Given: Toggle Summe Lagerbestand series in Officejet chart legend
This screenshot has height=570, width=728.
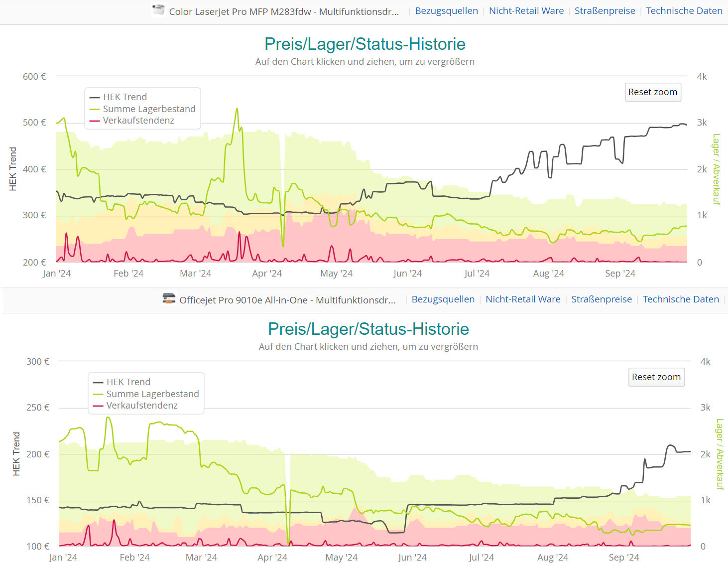Looking at the screenshot, I should [x=146, y=394].
